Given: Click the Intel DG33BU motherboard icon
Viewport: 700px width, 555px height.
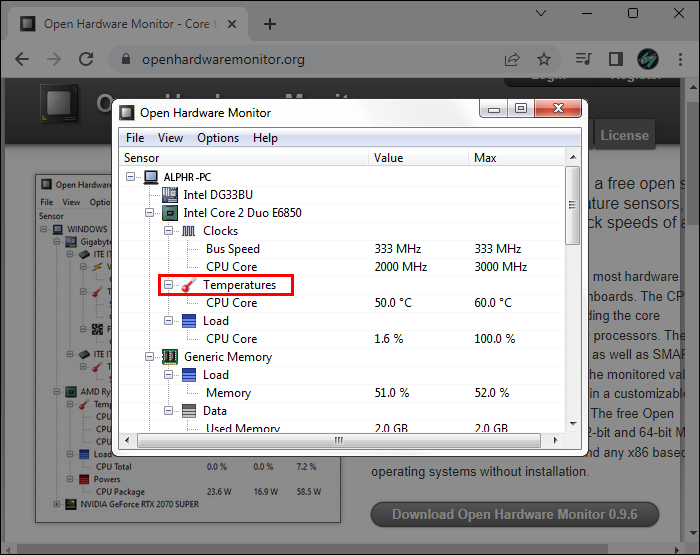Looking at the screenshot, I should click(x=170, y=195).
